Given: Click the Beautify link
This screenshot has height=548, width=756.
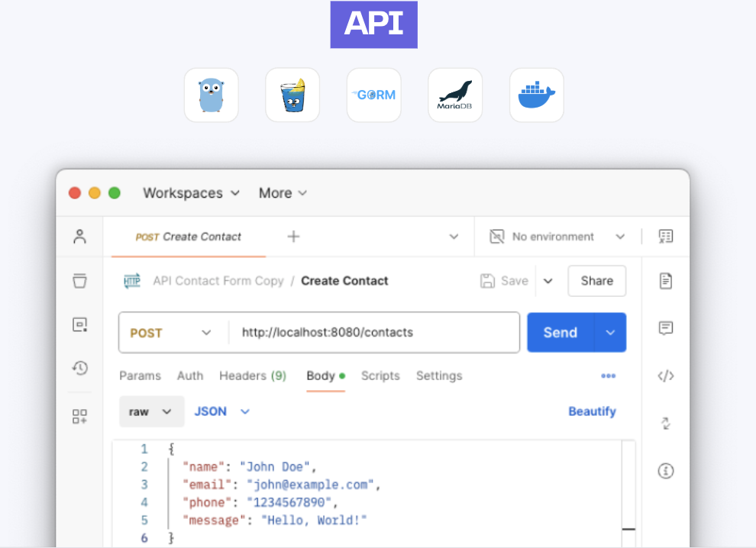Looking at the screenshot, I should pyautogui.click(x=592, y=411).
